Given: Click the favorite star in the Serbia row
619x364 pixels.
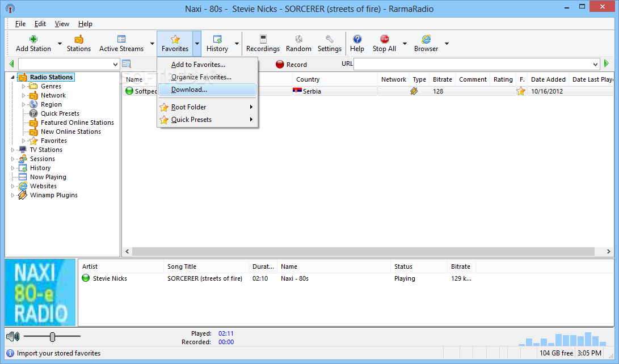Looking at the screenshot, I should (521, 91).
